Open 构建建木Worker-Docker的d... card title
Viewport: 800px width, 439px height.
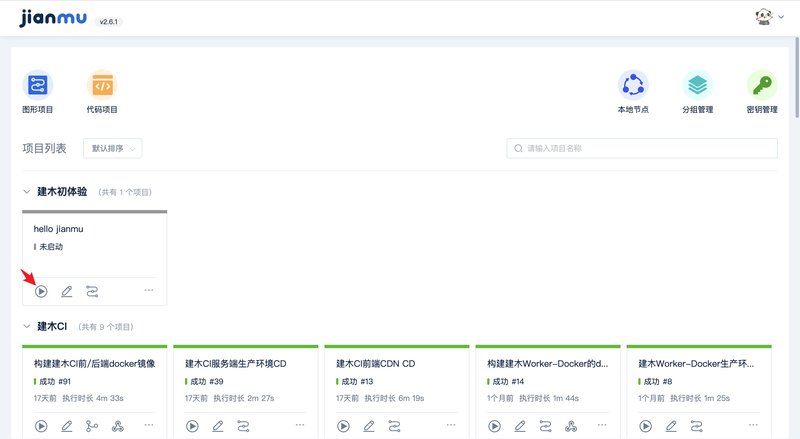click(547, 363)
